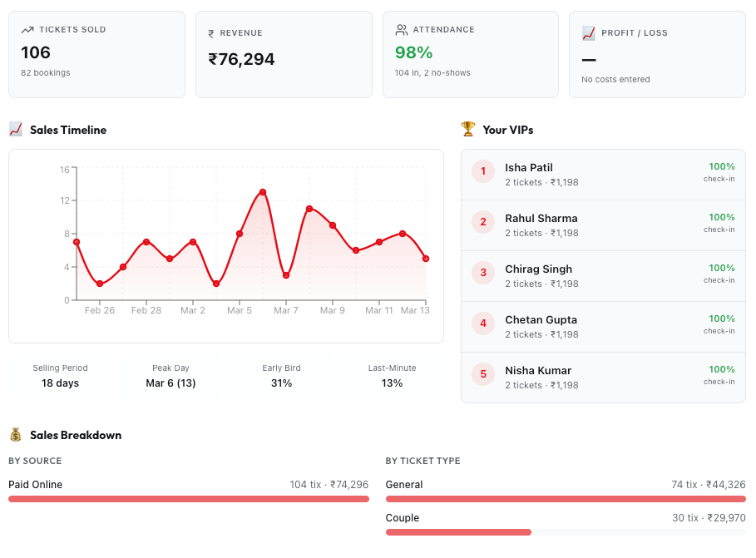Open the BY SOURCE section header
The width and height of the screenshot is (756, 558).
tap(34, 461)
